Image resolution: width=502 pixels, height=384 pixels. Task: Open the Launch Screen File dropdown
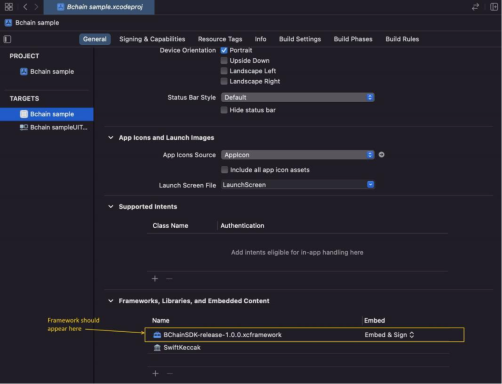[298, 185]
